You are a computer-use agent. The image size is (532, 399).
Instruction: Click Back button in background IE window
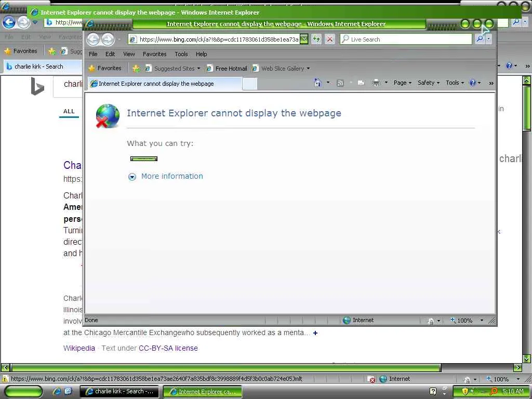point(9,22)
